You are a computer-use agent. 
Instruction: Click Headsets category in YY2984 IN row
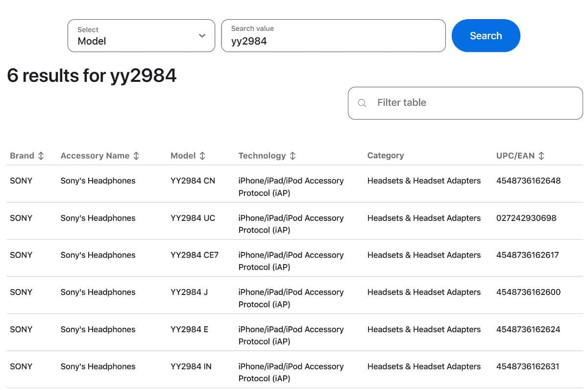click(x=424, y=366)
